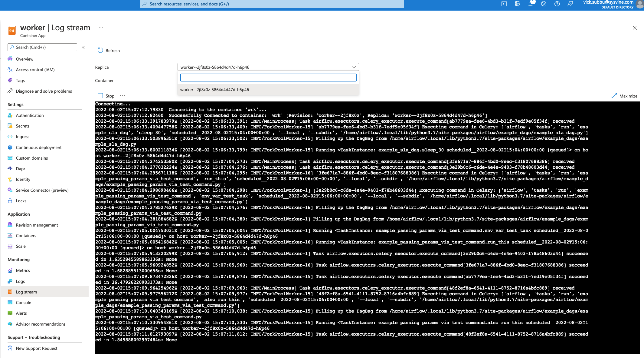Open the portal settings gear
The image size is (644, 358).
544,4
